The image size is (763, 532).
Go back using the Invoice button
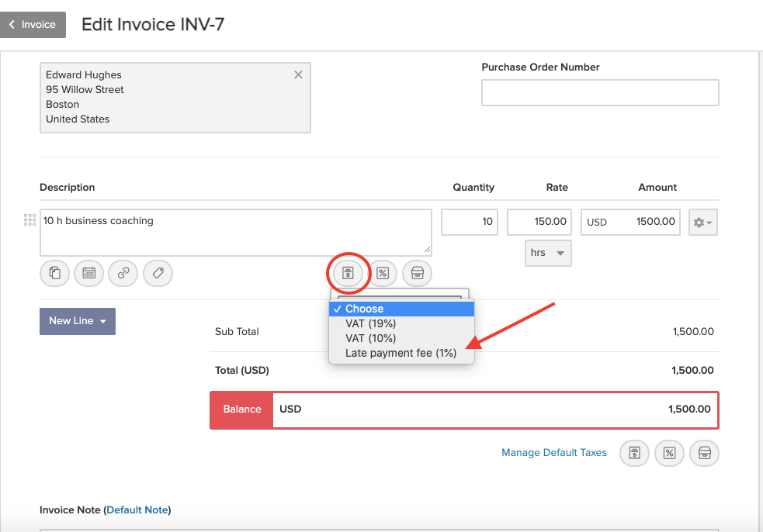coord(33,25)
